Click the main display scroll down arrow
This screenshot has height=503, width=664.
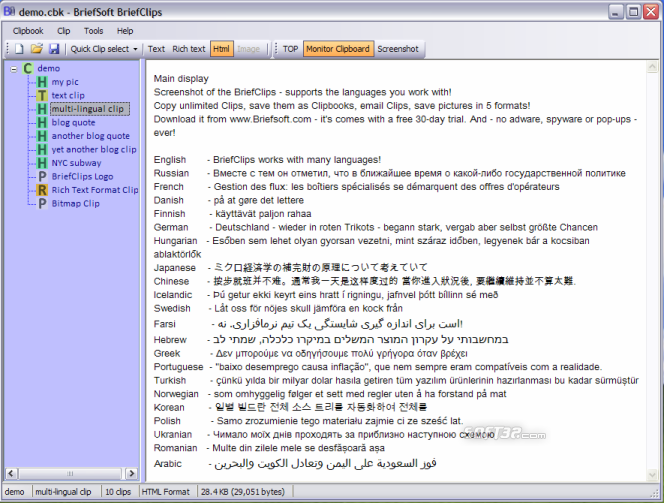tap(652, 475)
